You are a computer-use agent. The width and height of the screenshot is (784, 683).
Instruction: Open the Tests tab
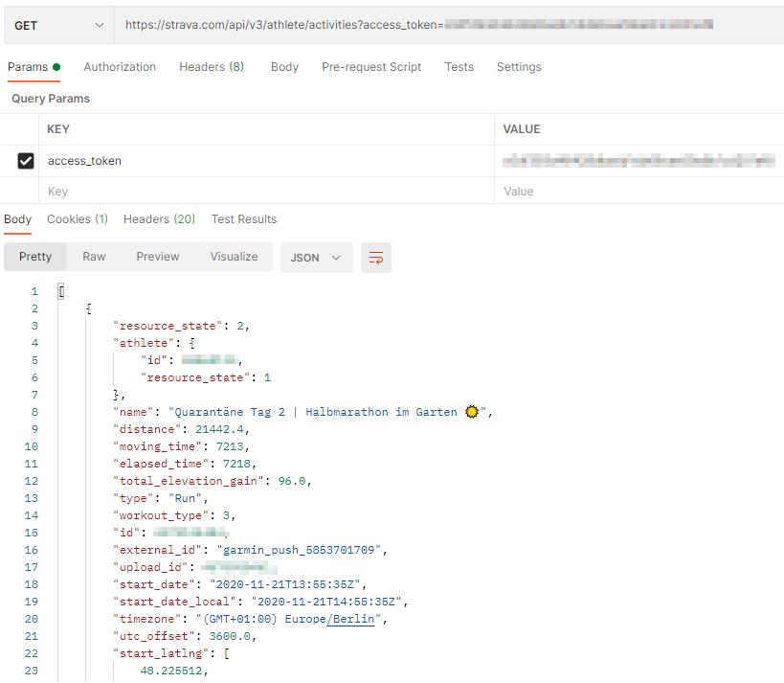coord(459,67)
